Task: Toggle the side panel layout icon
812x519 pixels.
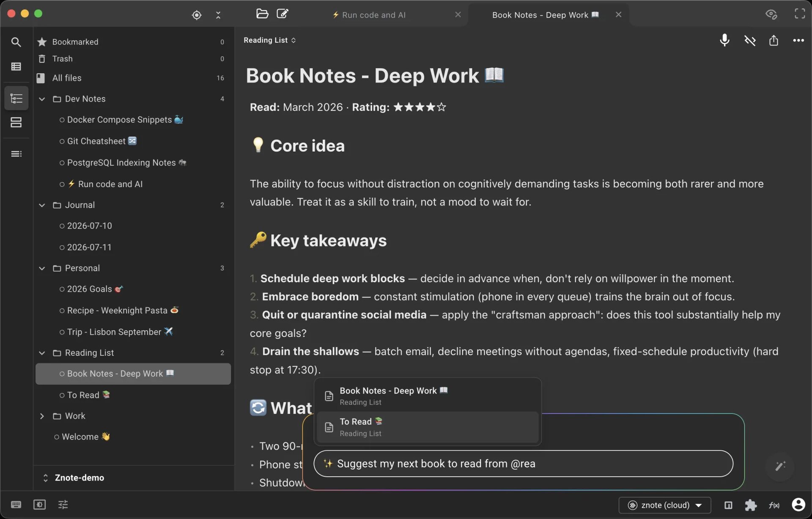Action: [728, 505]
